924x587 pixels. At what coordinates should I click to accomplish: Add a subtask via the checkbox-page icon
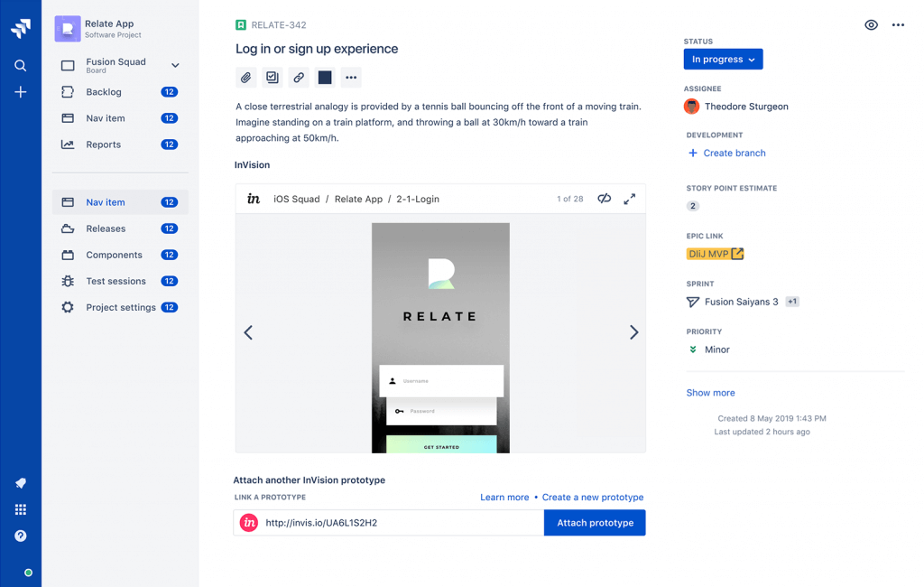point(272,78)
